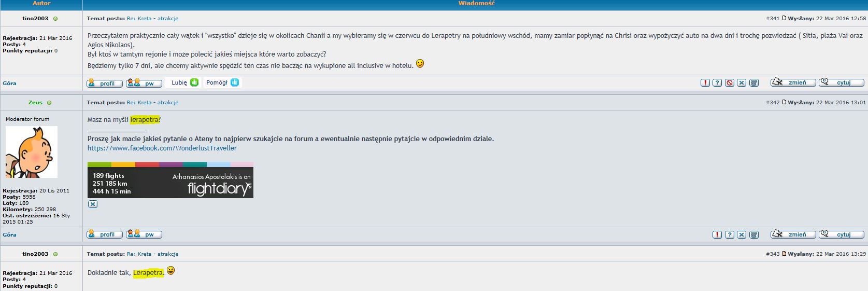Viewport: 868px width, 291px height.
Task: Mark post #341 as helpful with Pomógł
Action: pos(222,82)
